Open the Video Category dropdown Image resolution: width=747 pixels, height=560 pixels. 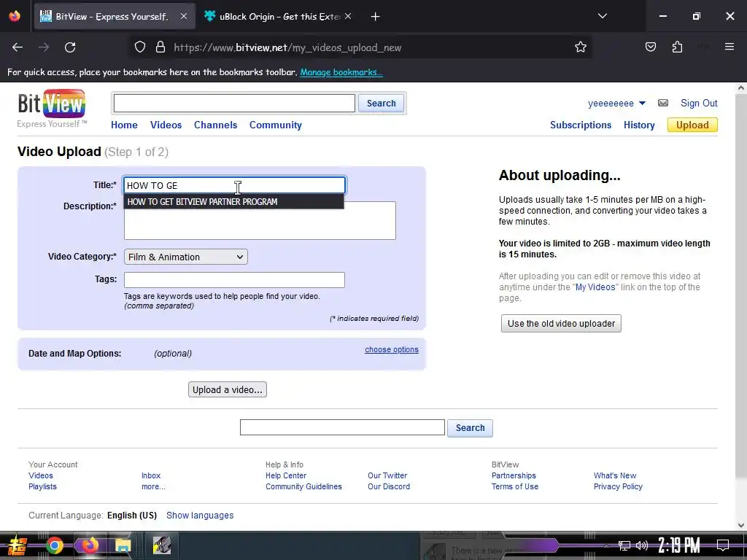click(x=185, y=257)
